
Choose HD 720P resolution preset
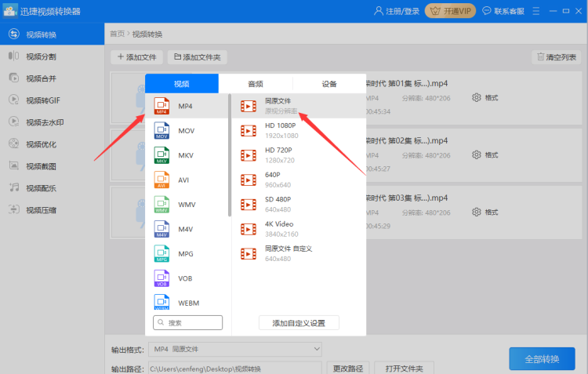click(299, 155)
